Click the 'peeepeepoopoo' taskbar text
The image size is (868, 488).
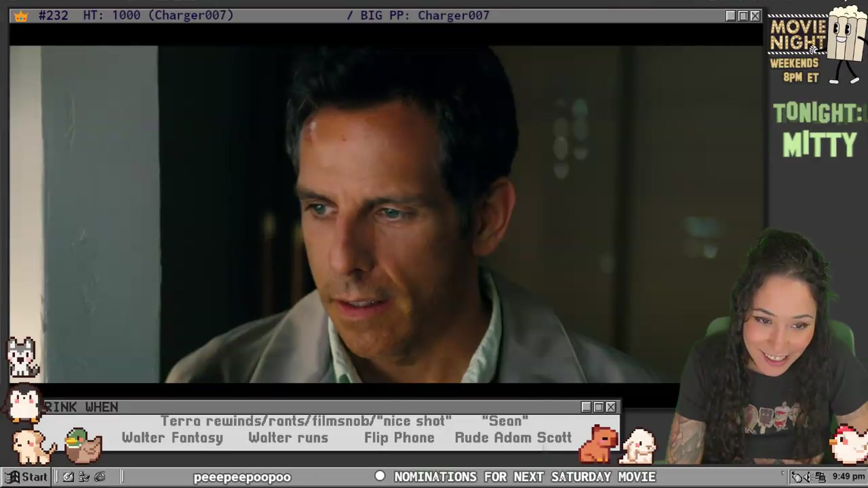(x=242, y=477)
